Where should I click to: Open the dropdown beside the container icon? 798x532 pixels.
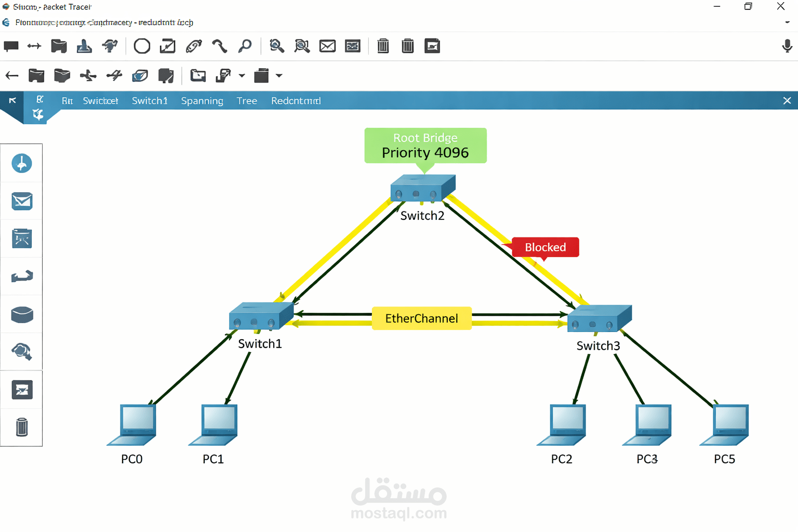[279, 76]
